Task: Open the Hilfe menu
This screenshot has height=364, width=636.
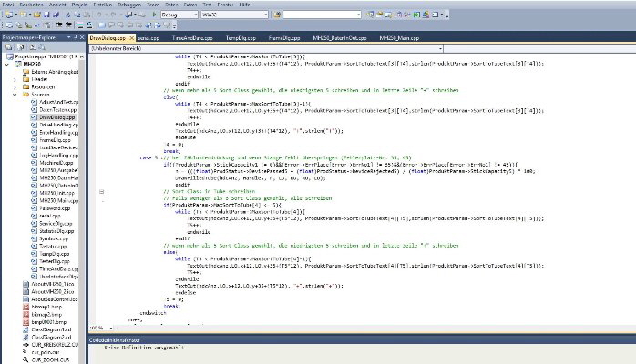Action: tap(244, 5)
